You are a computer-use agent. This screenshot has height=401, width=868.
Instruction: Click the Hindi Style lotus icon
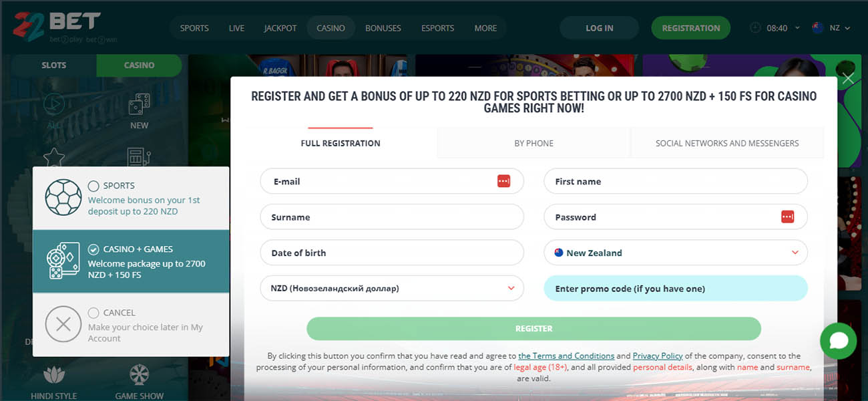[x=53, y=375]
